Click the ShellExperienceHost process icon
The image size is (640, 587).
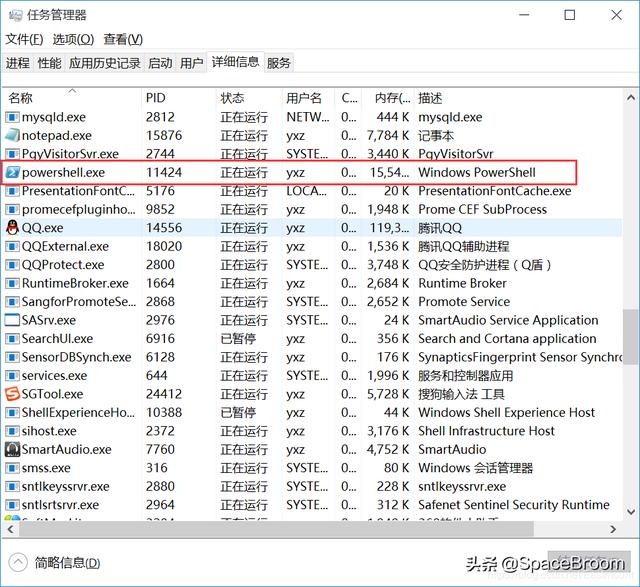pos(12,413)
